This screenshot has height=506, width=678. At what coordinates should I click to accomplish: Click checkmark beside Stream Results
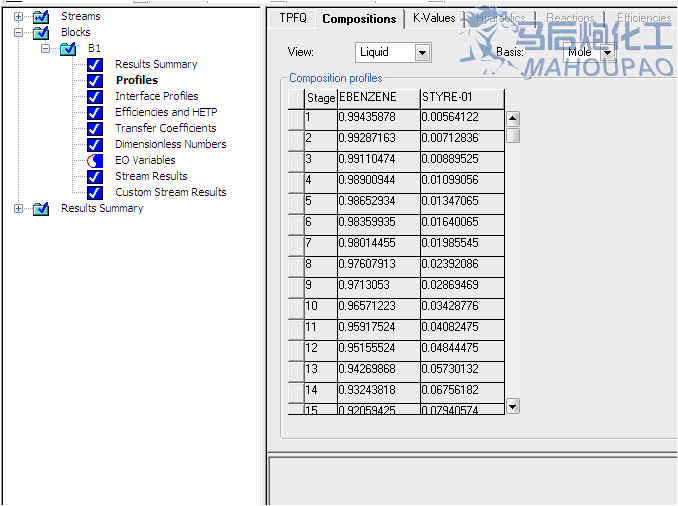95,176
